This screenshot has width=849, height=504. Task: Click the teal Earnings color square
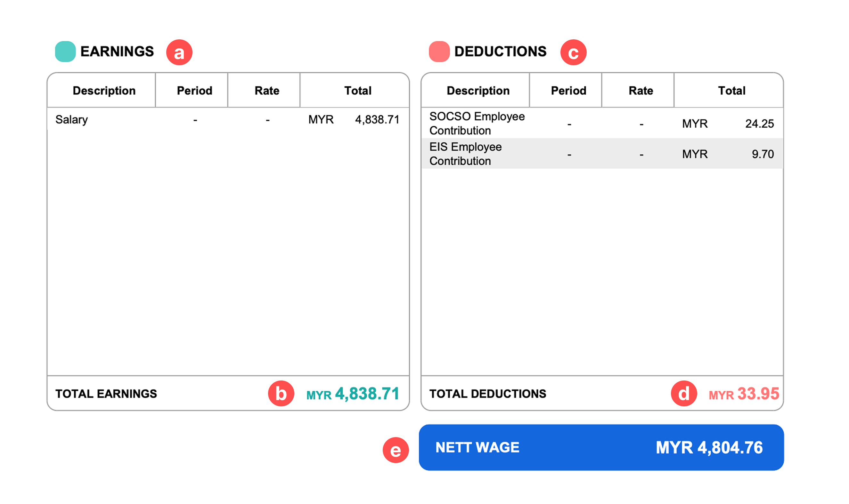(x=65, y=52)
